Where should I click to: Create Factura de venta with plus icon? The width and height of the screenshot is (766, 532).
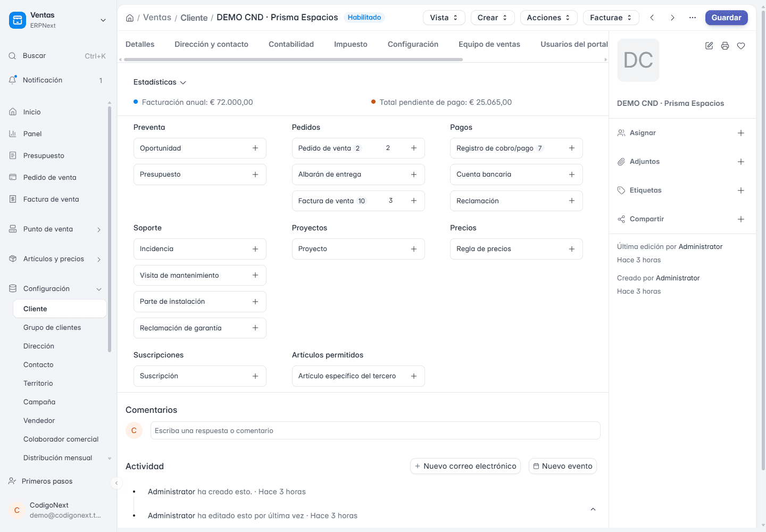414,201
